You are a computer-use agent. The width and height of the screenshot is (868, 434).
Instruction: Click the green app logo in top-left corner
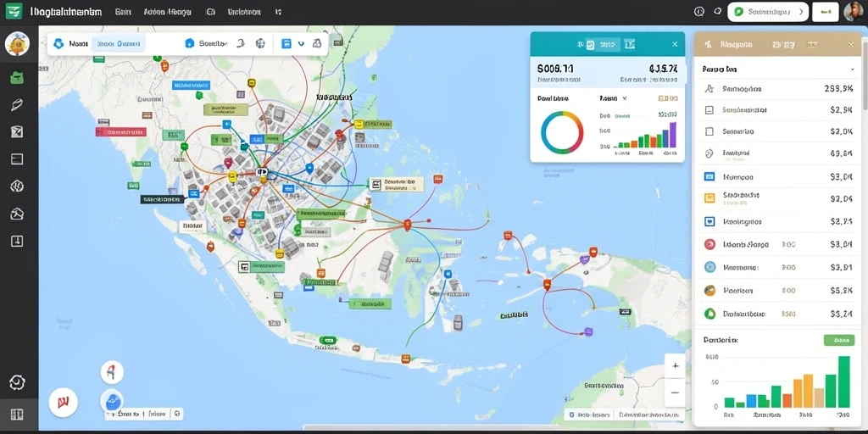[x=14, y=12]
